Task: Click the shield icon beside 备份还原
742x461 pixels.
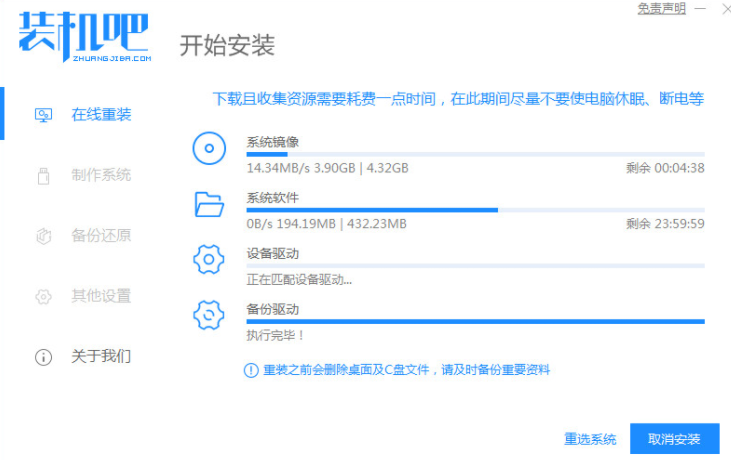Action: (43, 237)
